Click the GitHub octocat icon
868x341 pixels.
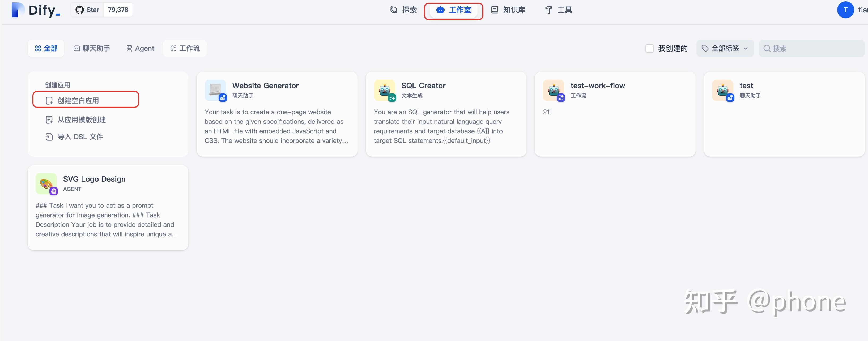pyautogui.click(x=79, y=10)
